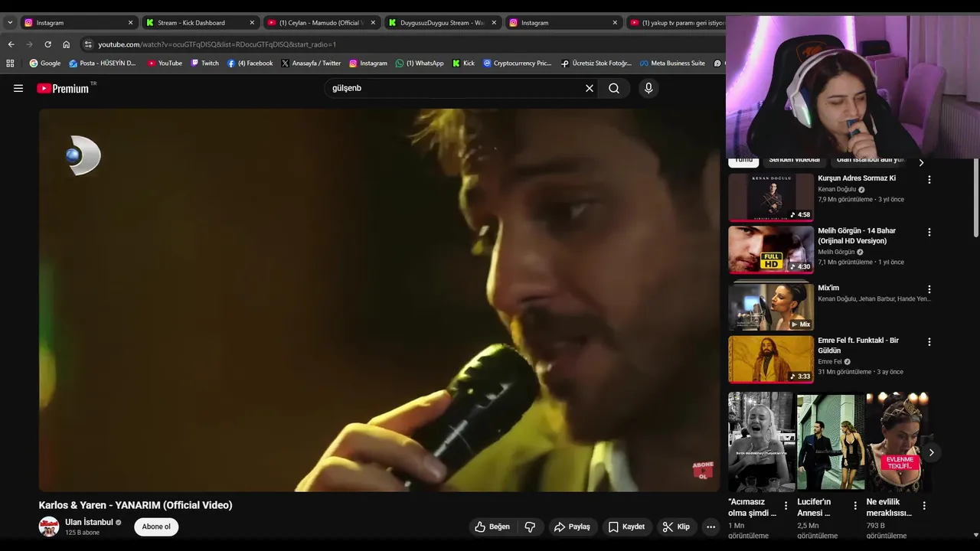Open Emre Fel Bir Güldün thumbnail

771,360
